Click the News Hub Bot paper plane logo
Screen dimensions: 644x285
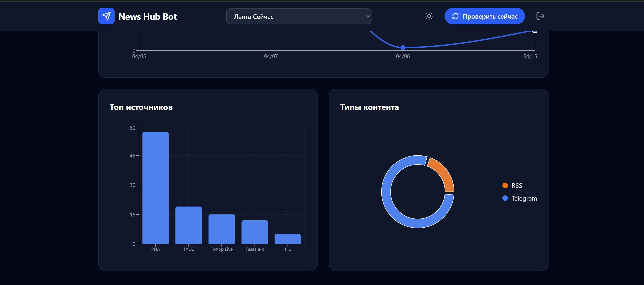(106, 16)
